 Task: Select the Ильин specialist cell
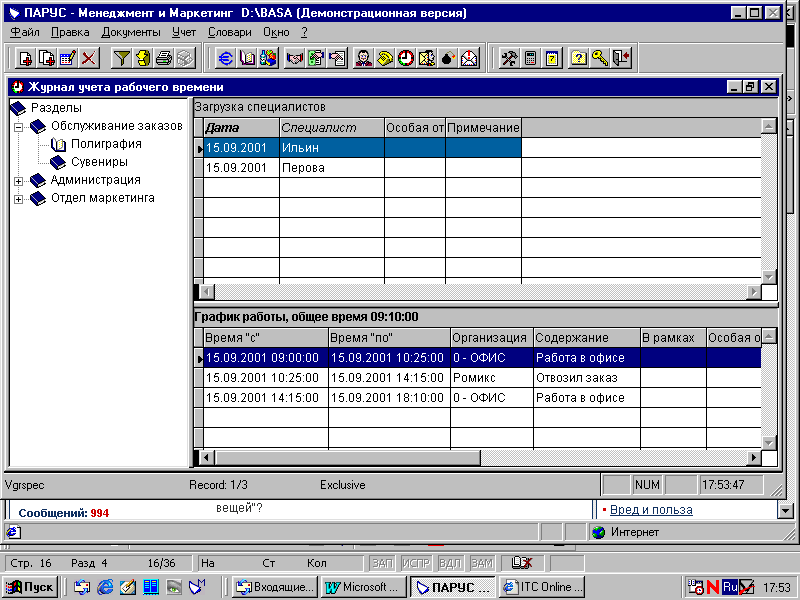pyautogui.click(x=332, y=148)
